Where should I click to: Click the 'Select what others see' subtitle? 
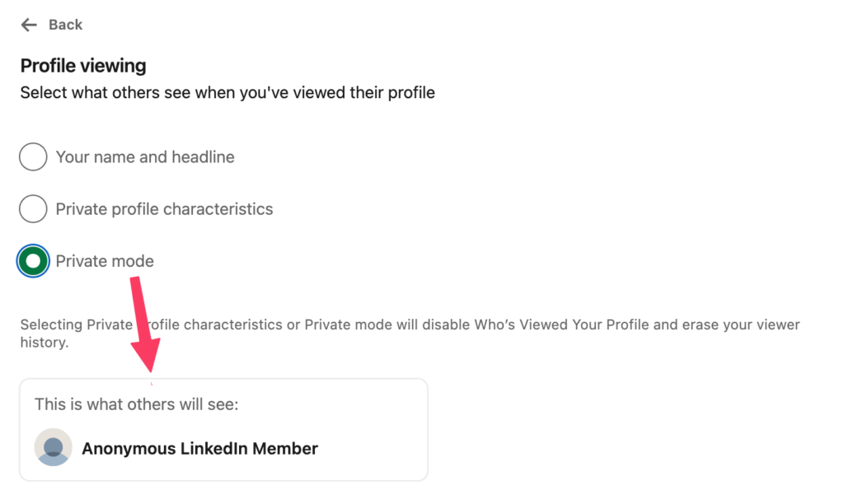(227, 93)
